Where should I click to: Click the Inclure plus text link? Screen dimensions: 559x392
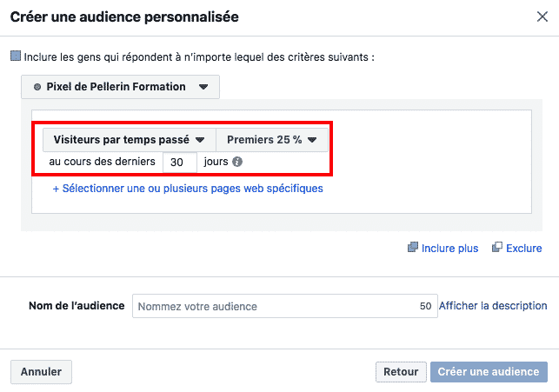click(x=449, y=248)
